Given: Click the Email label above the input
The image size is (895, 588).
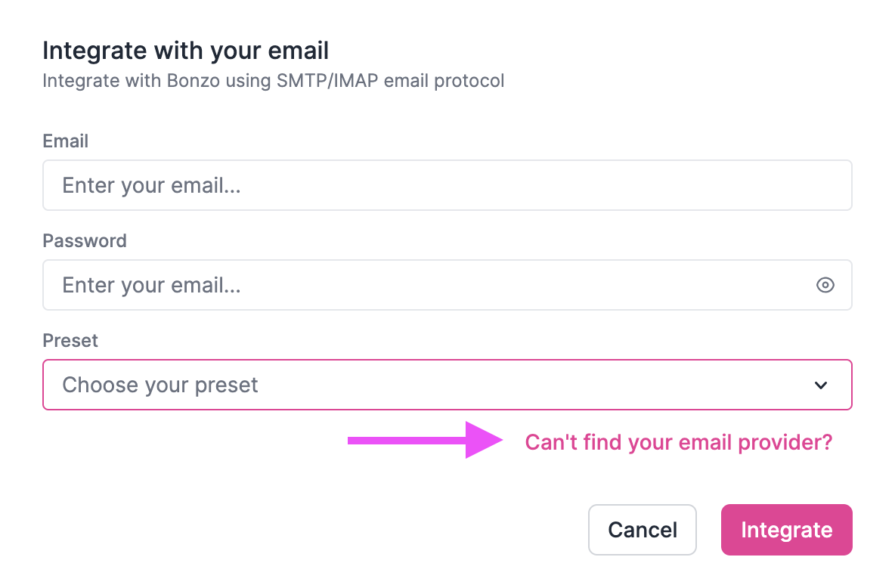Looking at the screenshot, I should click(65, 141).
